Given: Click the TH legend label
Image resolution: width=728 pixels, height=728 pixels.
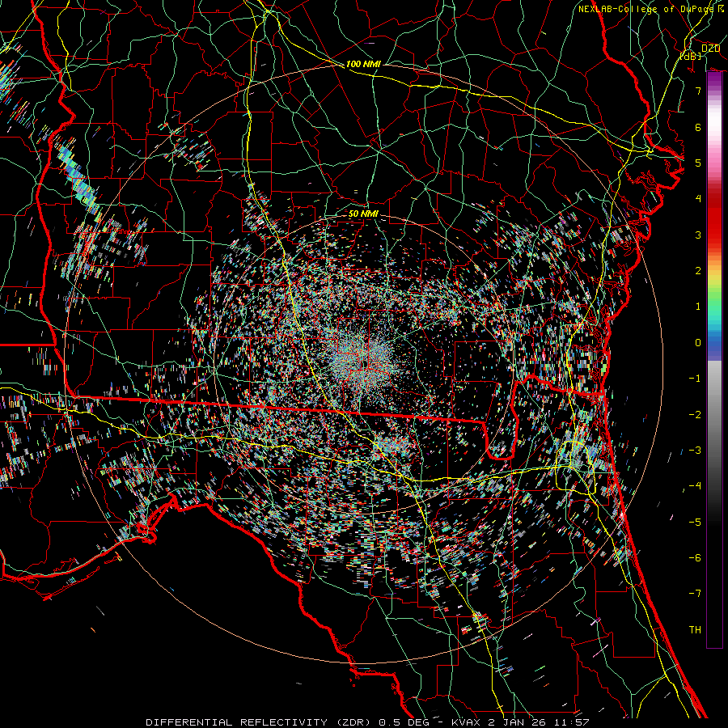Looking at the screenshot, I should pos(695,630).
